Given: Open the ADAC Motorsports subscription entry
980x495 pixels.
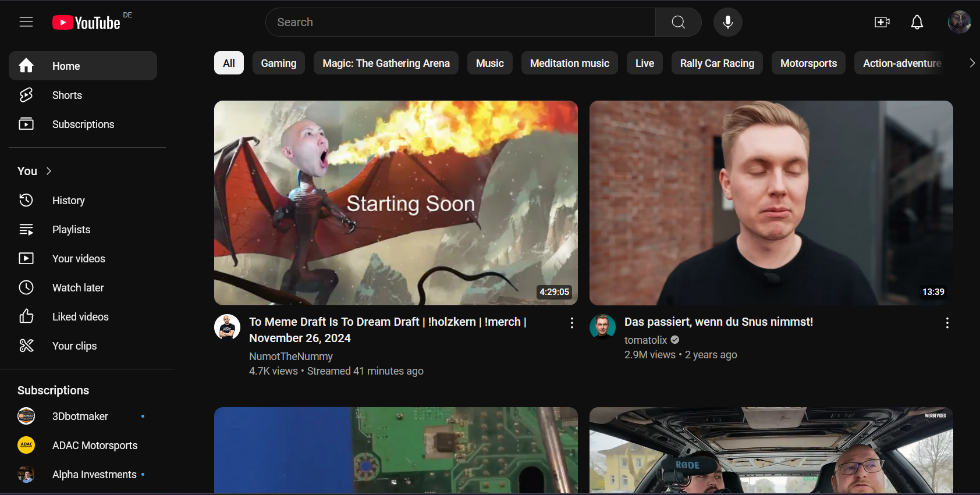Looking at the screenshot, I should pos(83,445).
